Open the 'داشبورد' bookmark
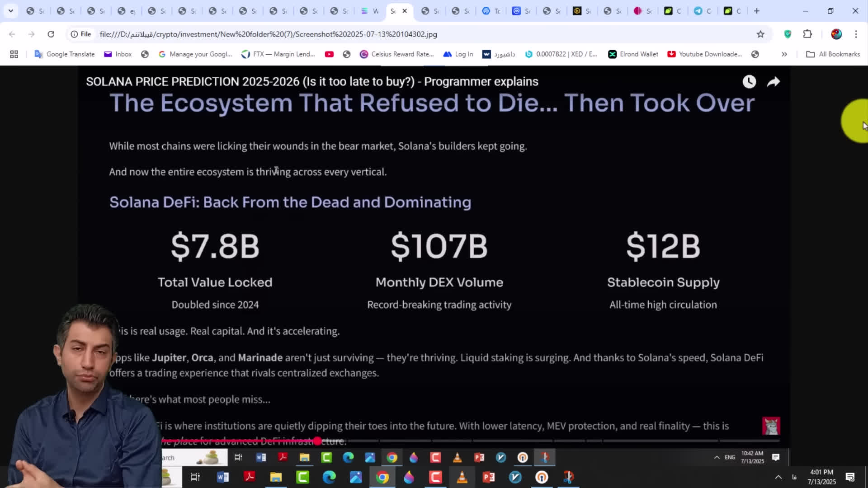This screenshot has height=488, width=868. click(499, 54)
